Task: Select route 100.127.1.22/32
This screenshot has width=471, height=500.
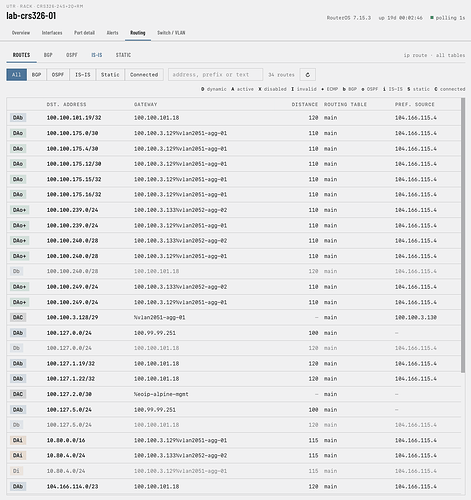Action: coord(234,379)
